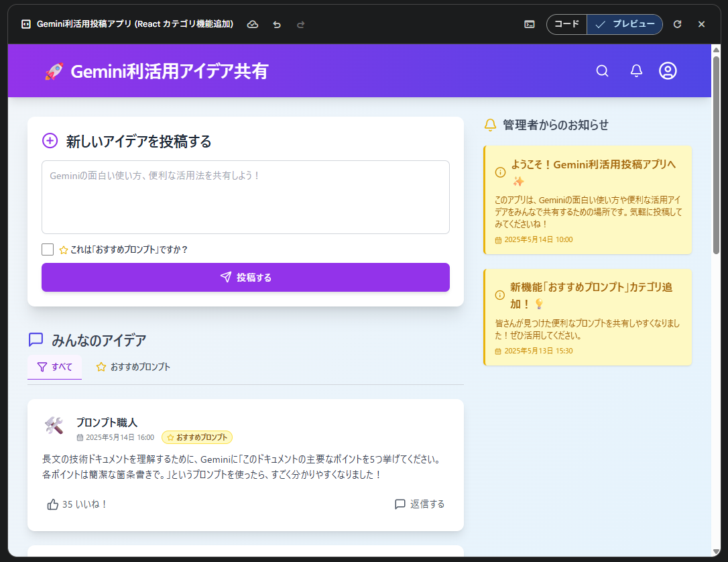Click 返信する on プロンプト職人 post
Screen dimensions: 728x562
pyautogui.click(x=419, y=504)
